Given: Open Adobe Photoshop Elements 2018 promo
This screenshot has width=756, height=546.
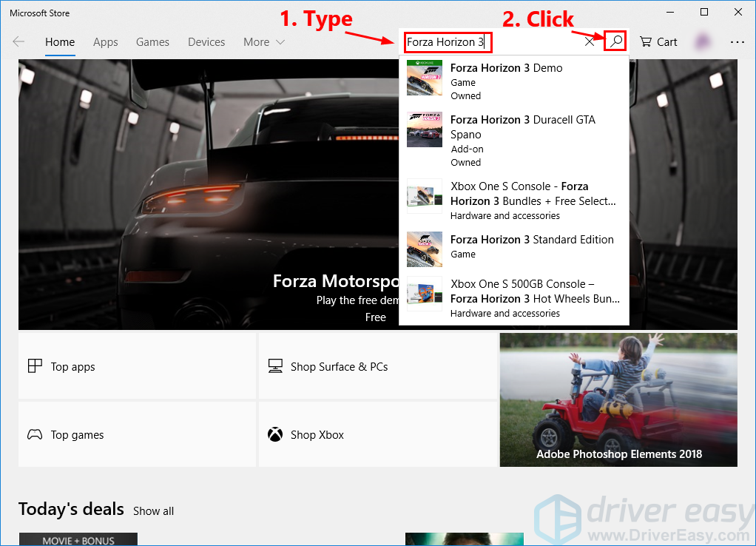Looking at the screenshot, I should click(x=618, y=400).
